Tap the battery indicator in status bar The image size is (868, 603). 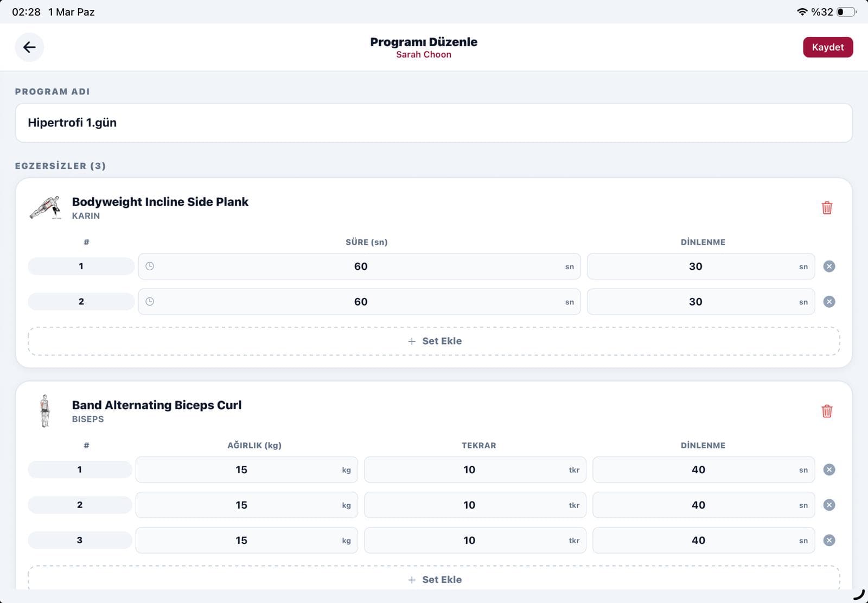tap(846, 12)
